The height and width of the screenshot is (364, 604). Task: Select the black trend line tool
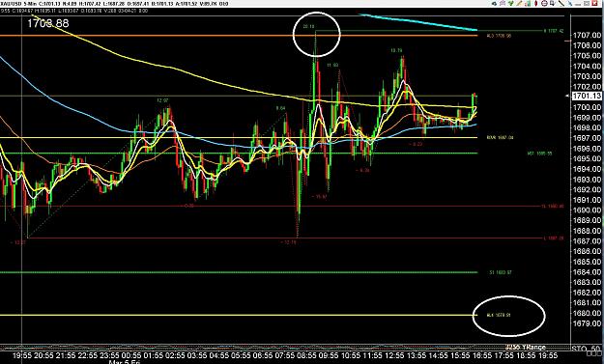pos(561,4)
